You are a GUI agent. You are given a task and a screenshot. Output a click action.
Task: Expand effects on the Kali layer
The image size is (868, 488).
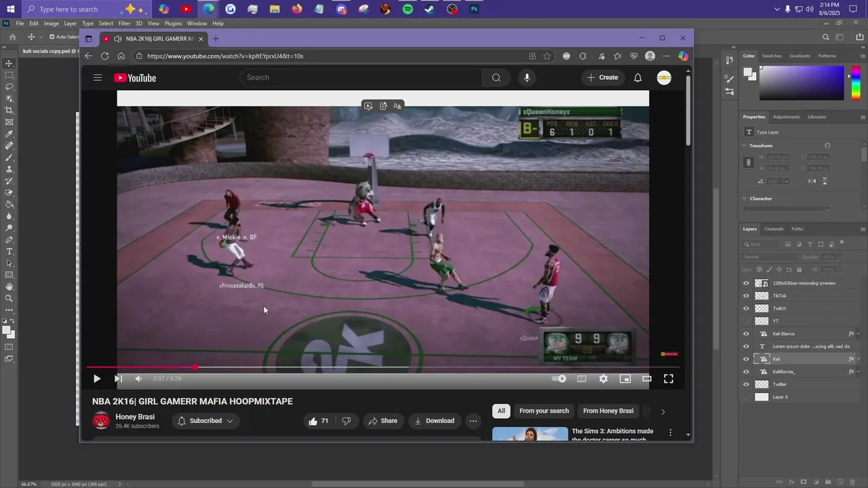858,359
